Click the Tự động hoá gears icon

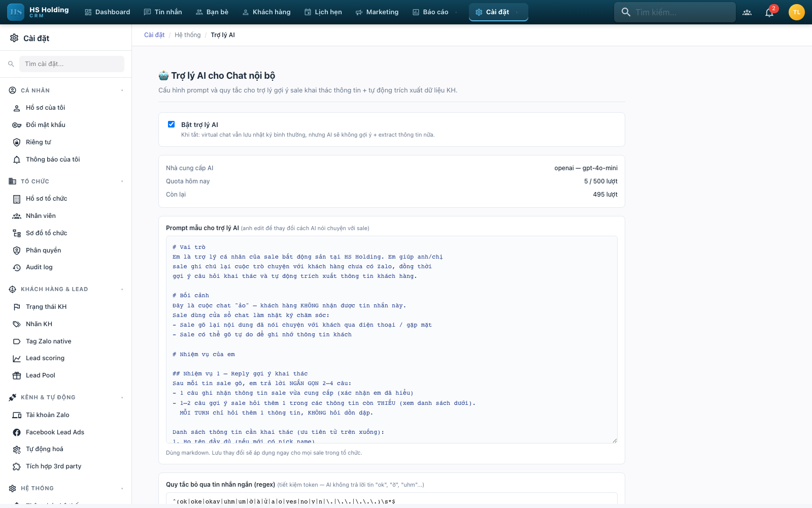[17, 449]
